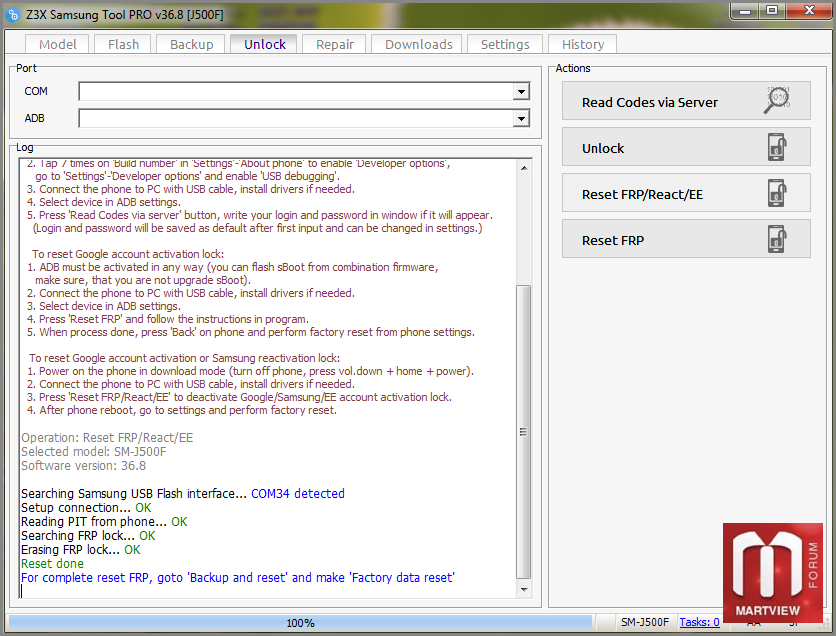836x636 pixels.
Task: Click the magnifier icon on Read Codes
Action: click(777, 100)
